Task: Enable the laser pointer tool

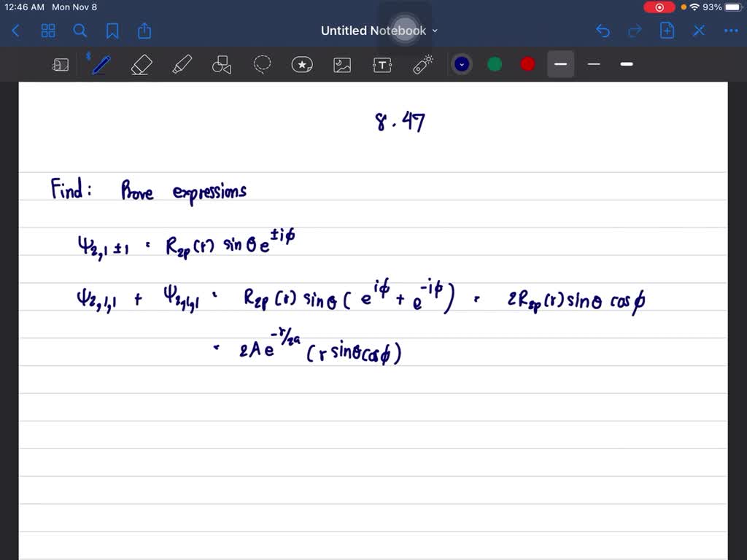Action: [x=422, y=64]
